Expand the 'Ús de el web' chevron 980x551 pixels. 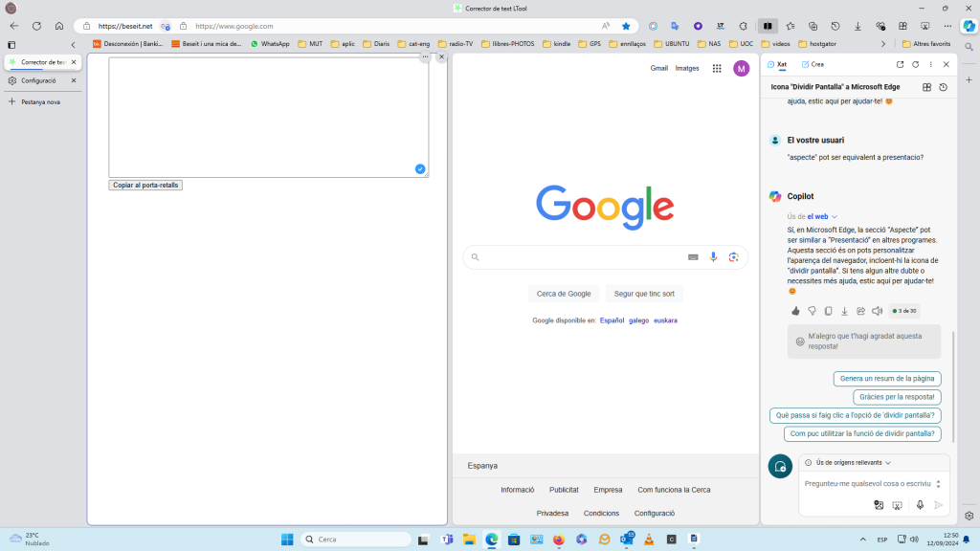(835, 216)
